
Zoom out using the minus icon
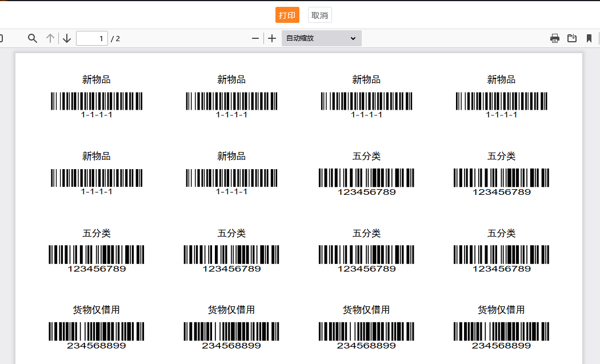(255, 38)
